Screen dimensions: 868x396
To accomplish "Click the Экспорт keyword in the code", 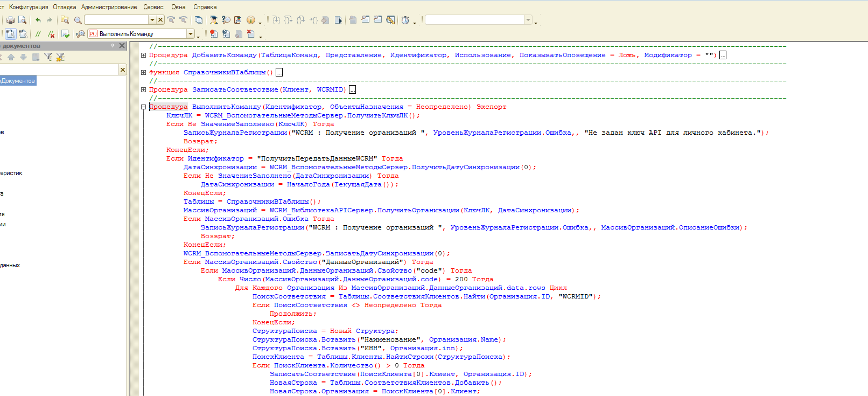I will [x=491, y=107].
